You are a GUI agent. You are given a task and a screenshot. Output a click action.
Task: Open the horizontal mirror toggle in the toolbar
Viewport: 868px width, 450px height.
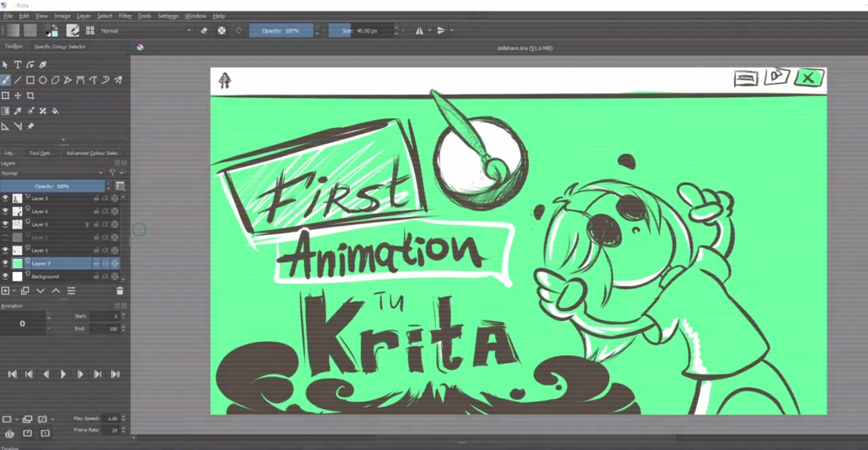click(420, 30)
